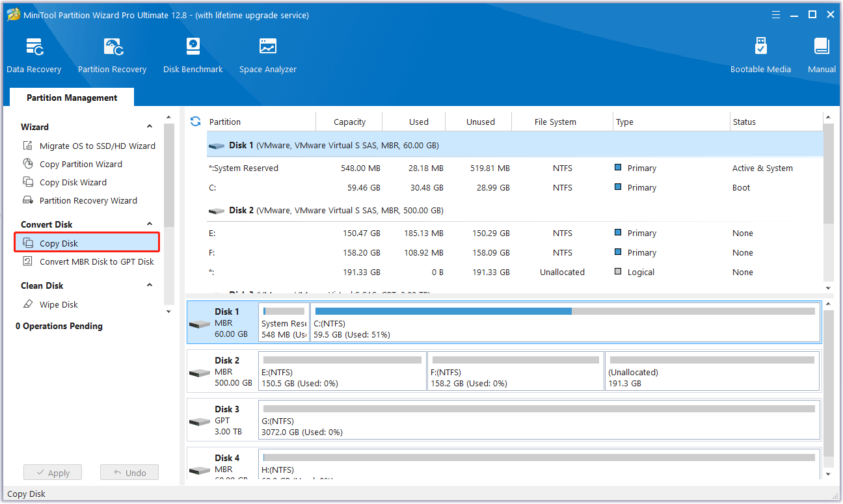
Task: Select the C: partition row in the list
Action: [x=515, y=187]
